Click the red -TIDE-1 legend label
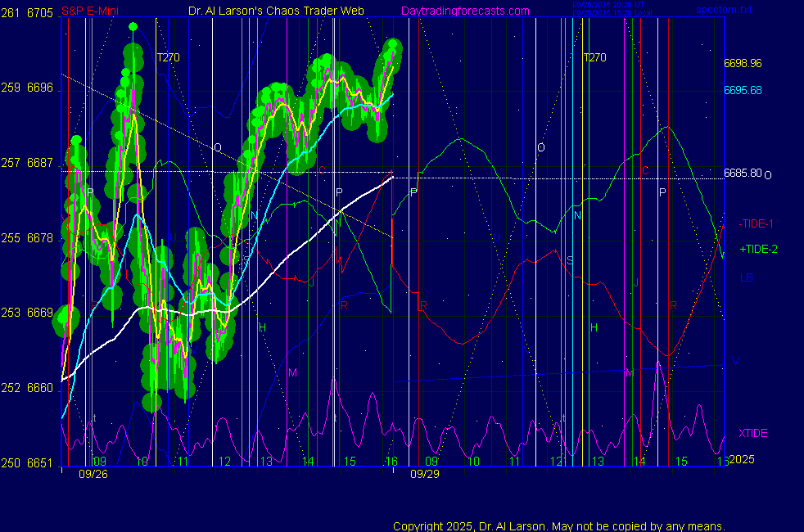804x532 pixels. point(756,223)
